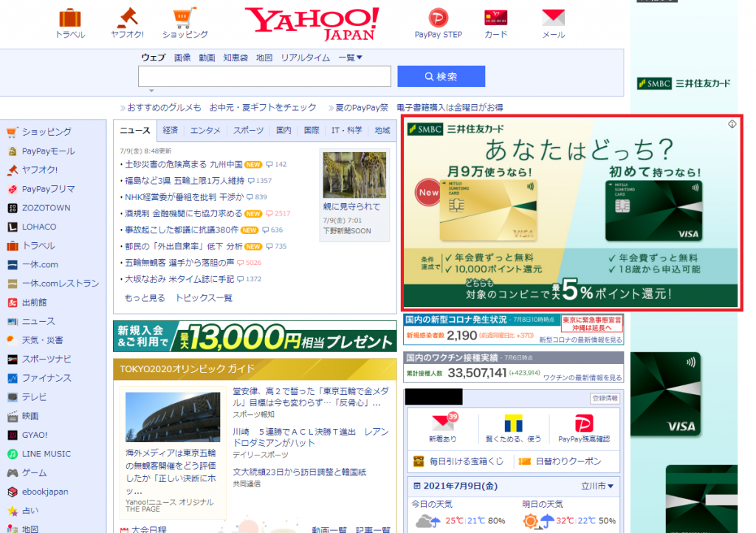Click the 東京に緊急事態宣言 notice box
This screenshot has height=533, width=756.
pos(591,323)
